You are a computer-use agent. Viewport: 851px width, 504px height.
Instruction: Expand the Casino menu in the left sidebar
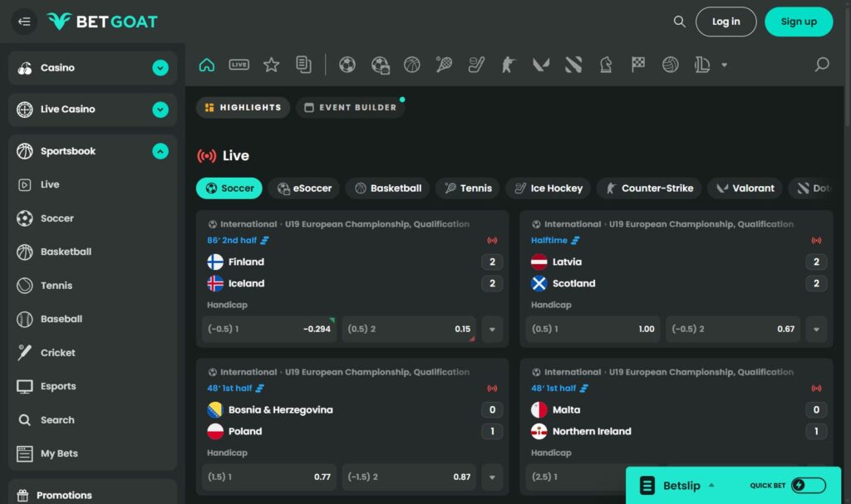tap(160, 67)
